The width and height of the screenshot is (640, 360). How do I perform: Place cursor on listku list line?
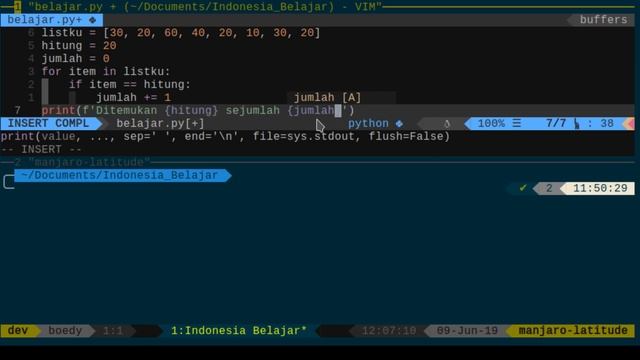tap(181, 33)
